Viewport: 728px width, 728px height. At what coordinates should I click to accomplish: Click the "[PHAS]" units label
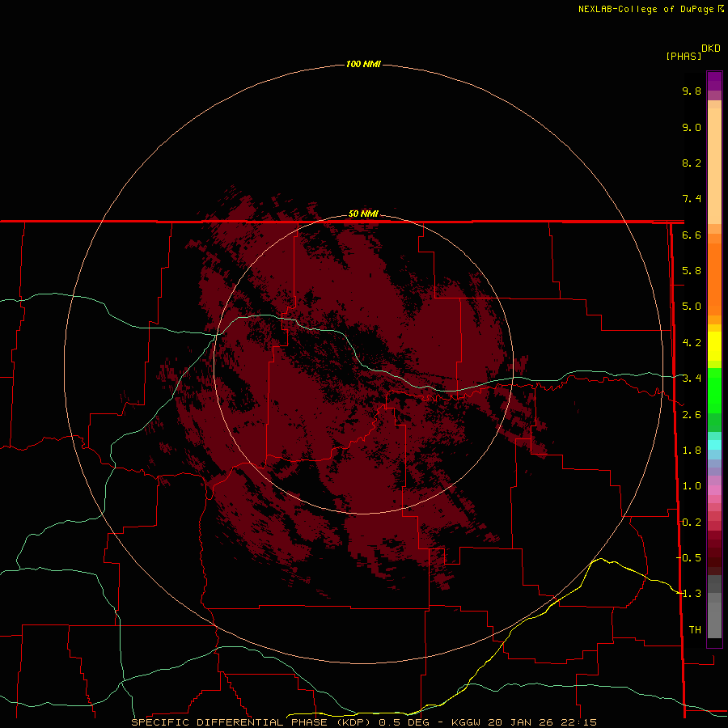click(x=684, y=56)
